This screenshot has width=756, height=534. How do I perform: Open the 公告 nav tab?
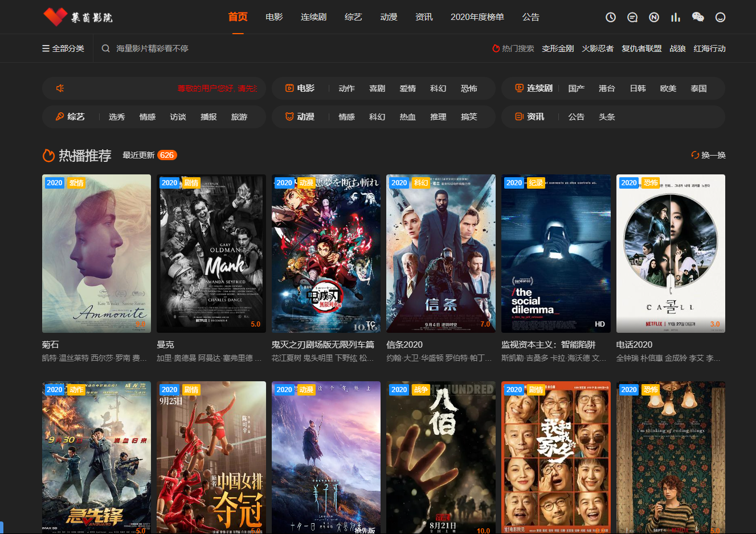531,17
